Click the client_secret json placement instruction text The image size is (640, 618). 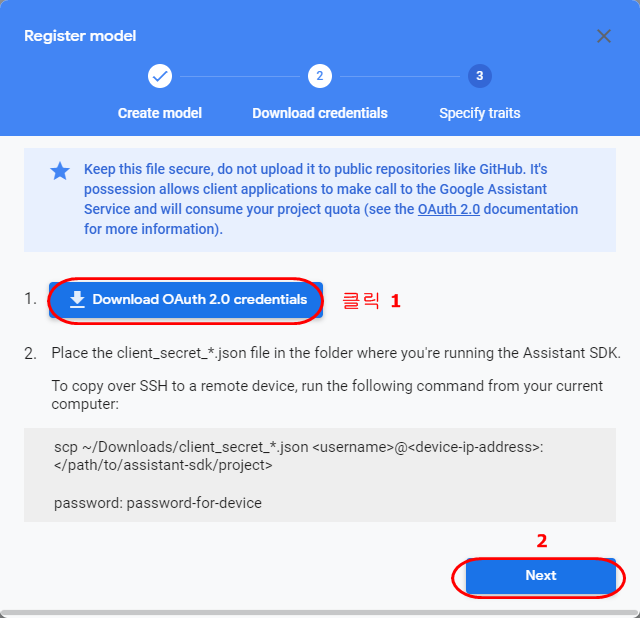click(x=336, y=353)
